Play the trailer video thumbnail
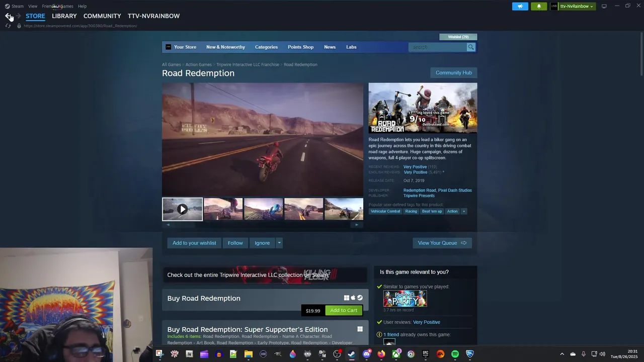Screen dimensions: 644x362 click(x=182, y=209)
